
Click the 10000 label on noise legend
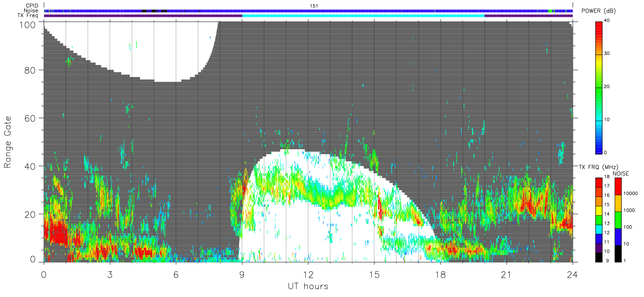tap(631, 193)
